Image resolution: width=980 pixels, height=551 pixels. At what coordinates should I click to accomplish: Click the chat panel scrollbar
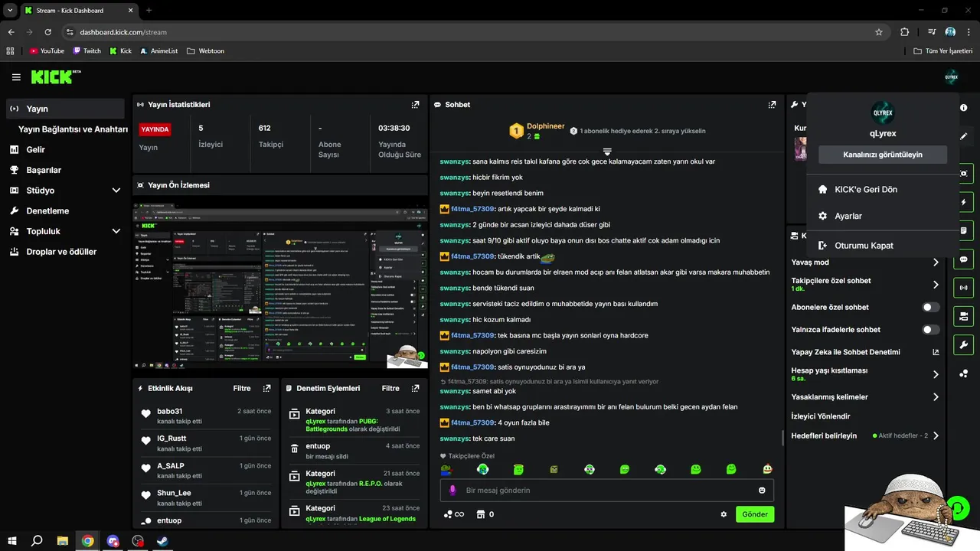pos(782,438)
